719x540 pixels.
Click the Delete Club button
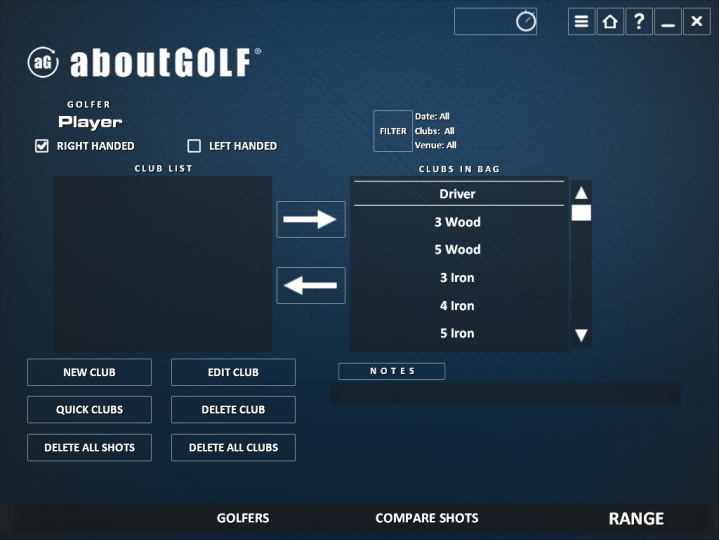click(x=233, y=409)
